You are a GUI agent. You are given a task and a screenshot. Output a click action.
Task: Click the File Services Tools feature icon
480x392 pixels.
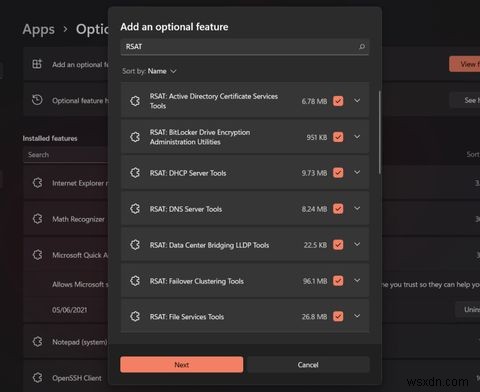[135, 316]
